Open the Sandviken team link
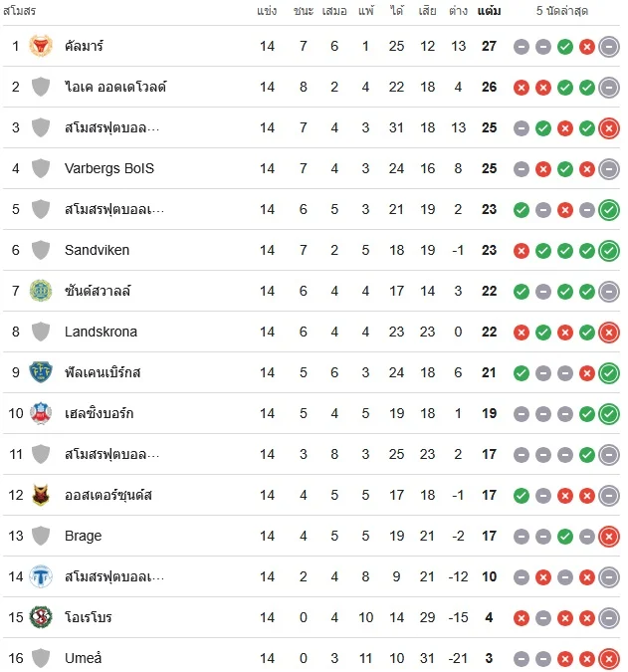Image resolution: width=628 pixels, height=672 pixels. 97,250
